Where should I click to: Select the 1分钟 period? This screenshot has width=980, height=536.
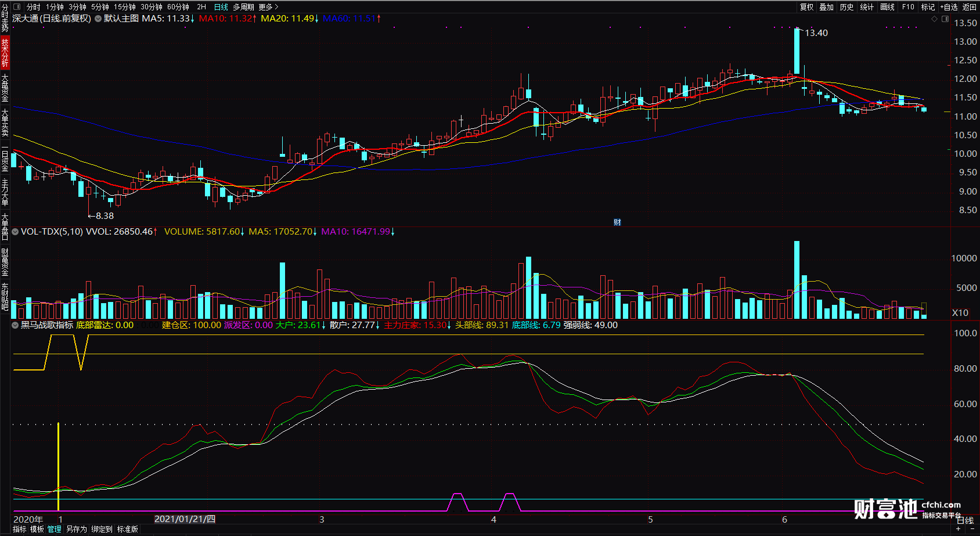pos(55,7)
